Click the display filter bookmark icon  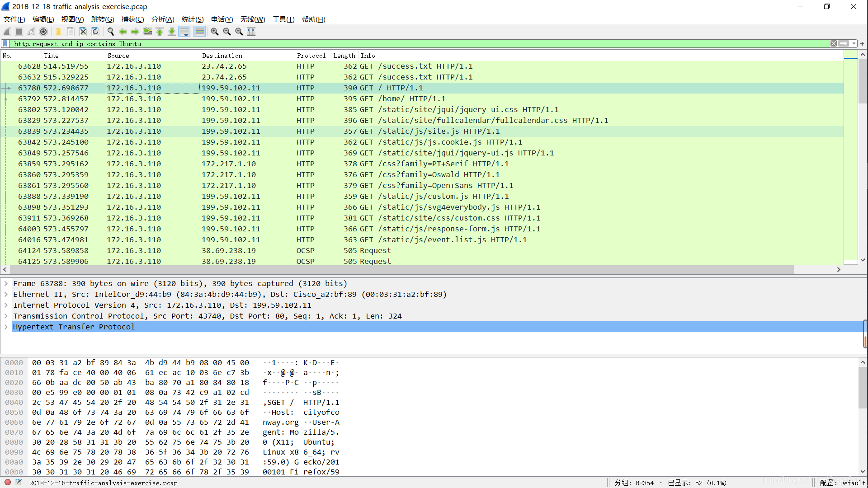click(x=5, y=44)
